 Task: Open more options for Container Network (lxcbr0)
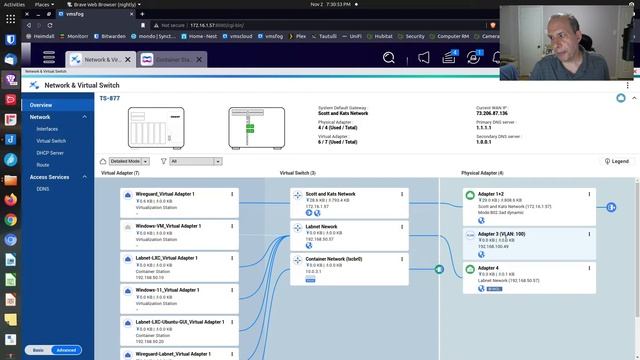402,259
